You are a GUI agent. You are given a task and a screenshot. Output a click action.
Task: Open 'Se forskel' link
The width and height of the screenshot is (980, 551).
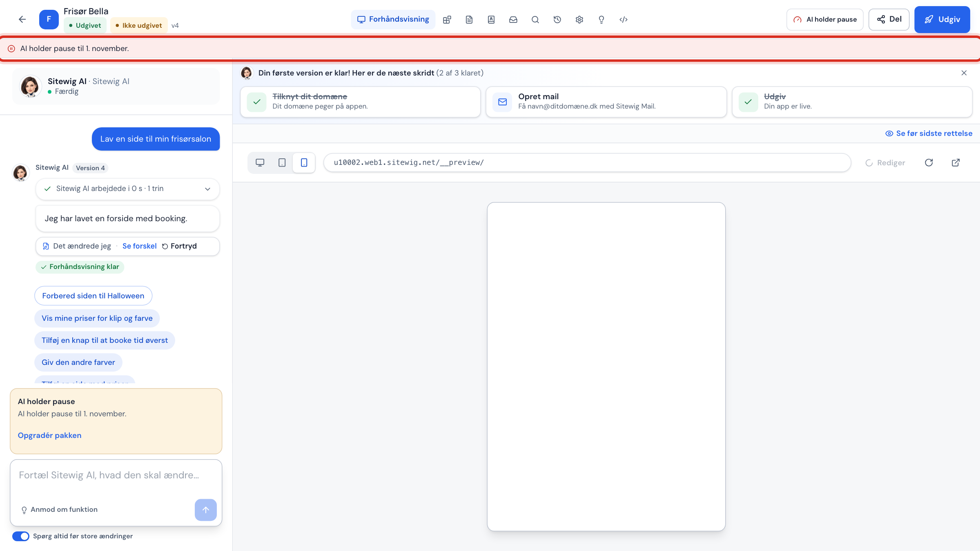tap(140, 246)
